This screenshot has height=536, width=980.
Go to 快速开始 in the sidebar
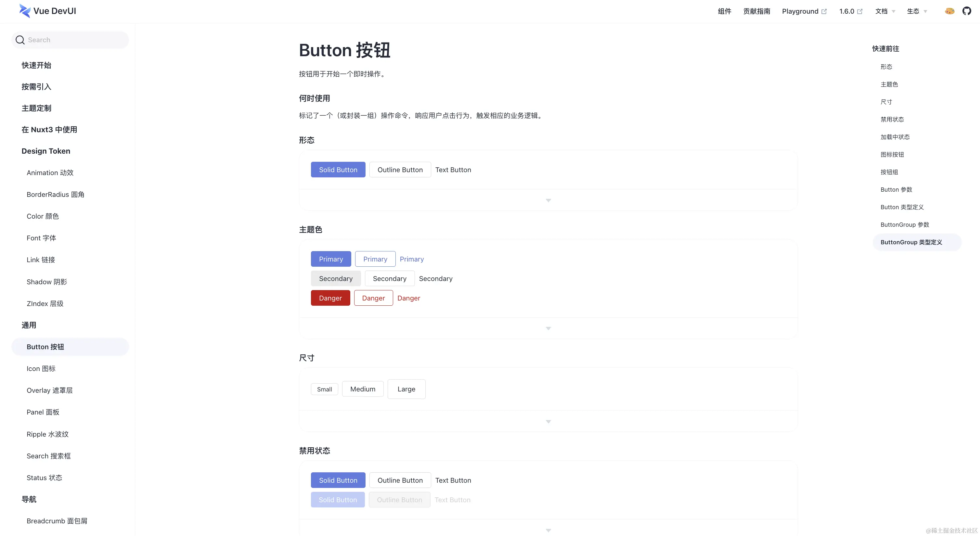click(36, 65)
